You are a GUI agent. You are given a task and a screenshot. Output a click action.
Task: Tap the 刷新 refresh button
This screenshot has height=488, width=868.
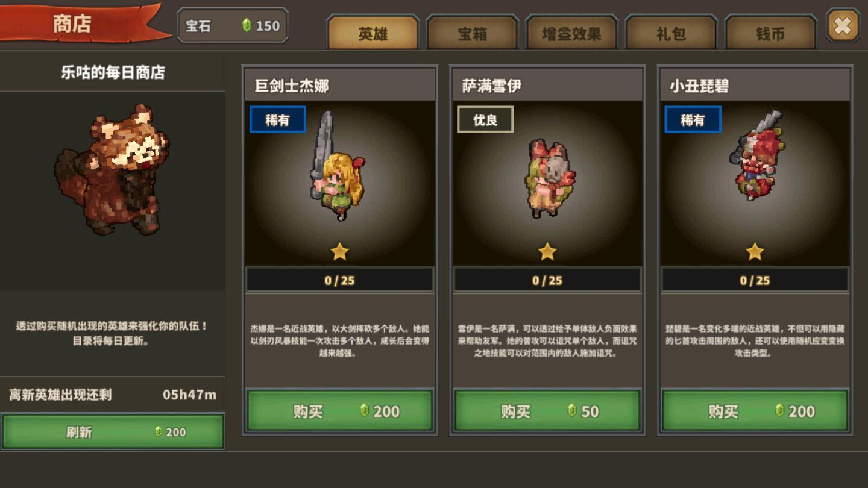(113, 431)
